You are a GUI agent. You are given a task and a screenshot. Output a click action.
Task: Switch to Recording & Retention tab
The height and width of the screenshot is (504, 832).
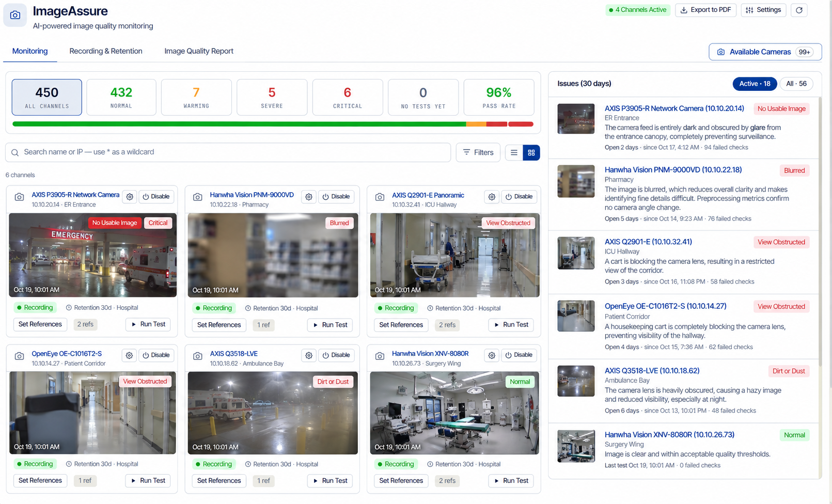click(x=106, y=51)
